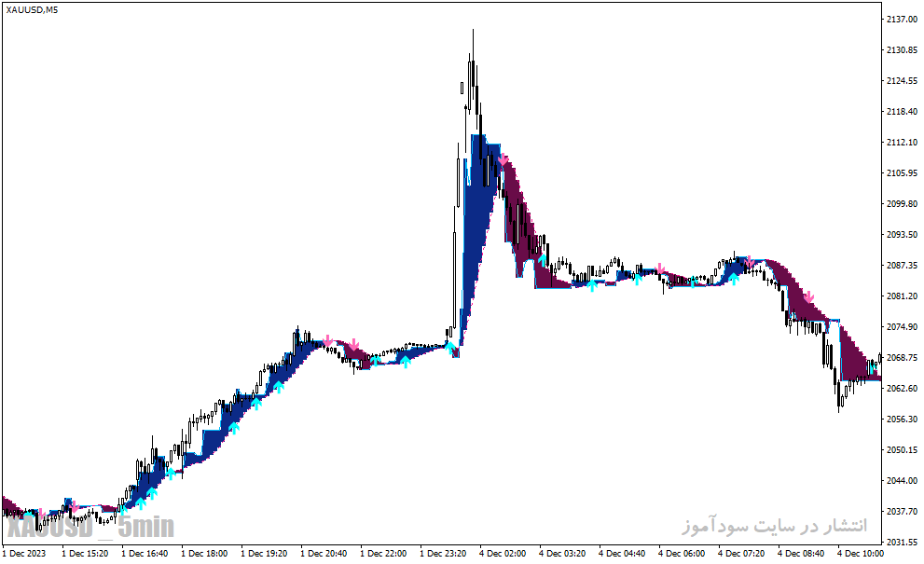Click the 2050.15 price axis label
Screen dimensions: 924x564
902,449
